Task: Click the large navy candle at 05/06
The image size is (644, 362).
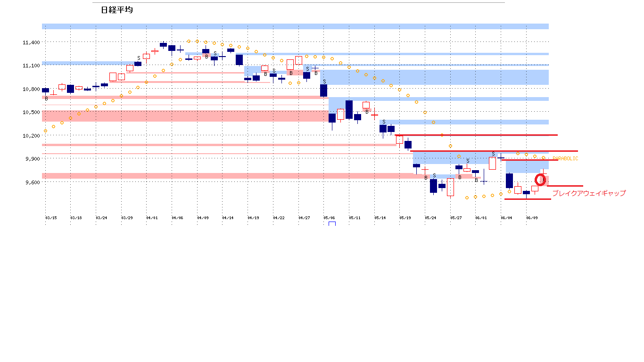Action: [323, 90]
